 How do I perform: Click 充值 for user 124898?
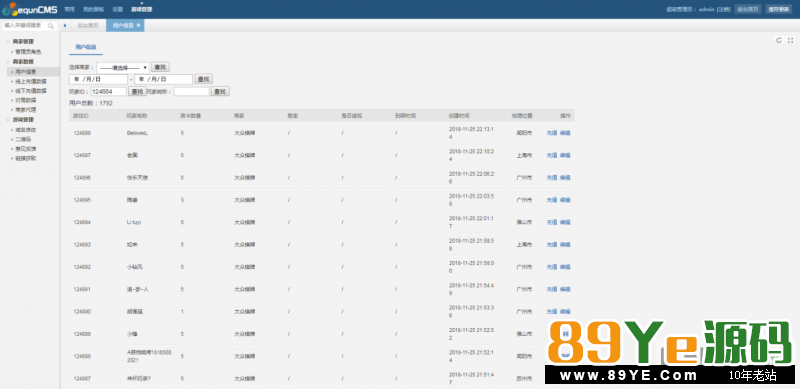[552, 133]
